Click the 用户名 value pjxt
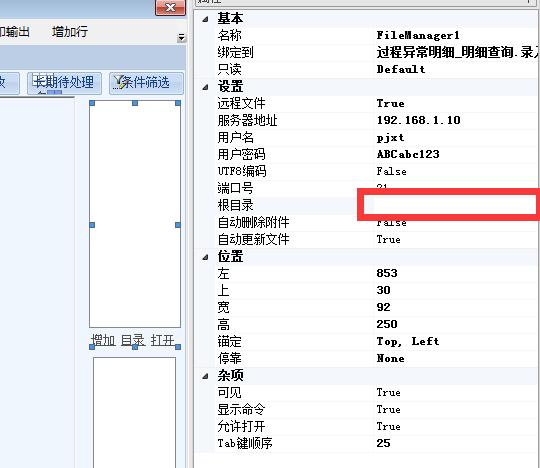 pyautogui.click(x=390, y=137)
